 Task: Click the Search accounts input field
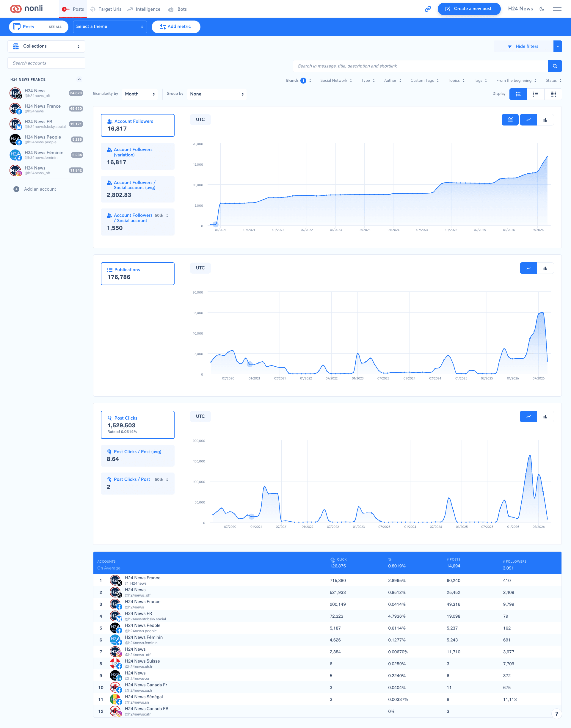tap(46, 63)
